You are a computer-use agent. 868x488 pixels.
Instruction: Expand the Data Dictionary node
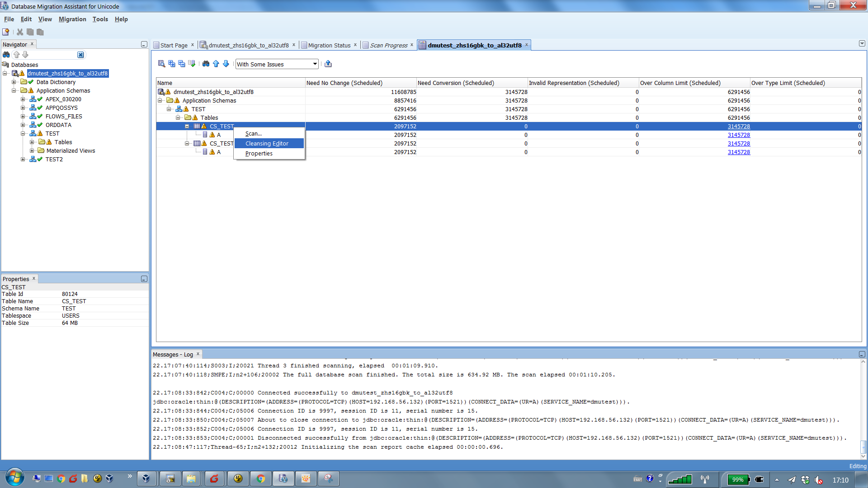[x=14, y=82]
